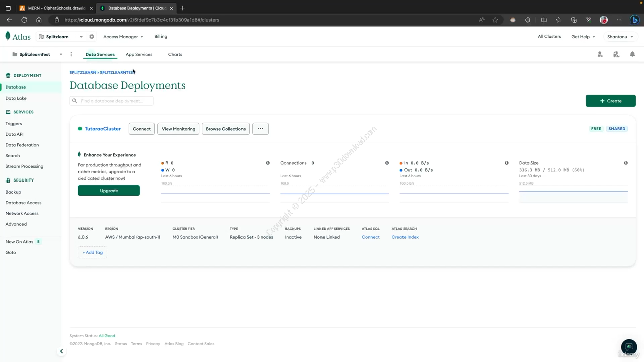Open browser essentials heartbeat icon
This screenshot has height=362, width=644.
point(588,20)
